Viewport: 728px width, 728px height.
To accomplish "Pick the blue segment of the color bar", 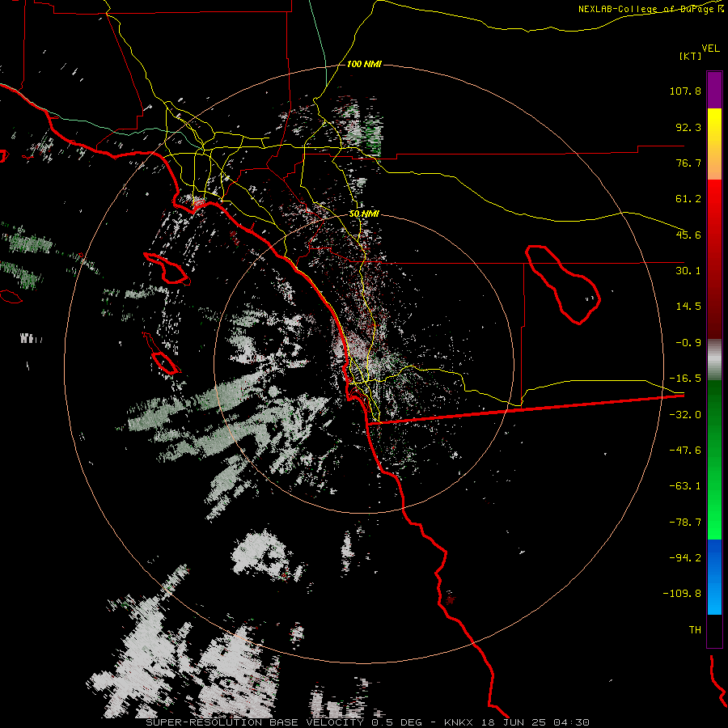I will (714, 577).
